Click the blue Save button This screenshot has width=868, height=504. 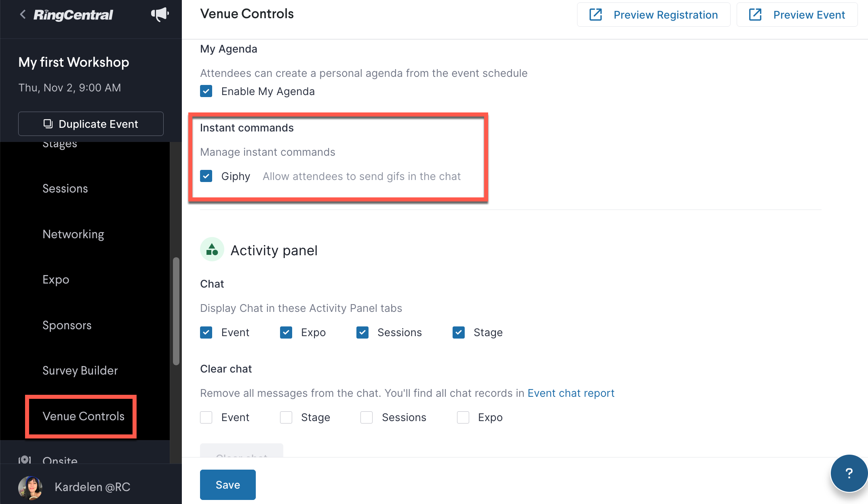point(228,485)
